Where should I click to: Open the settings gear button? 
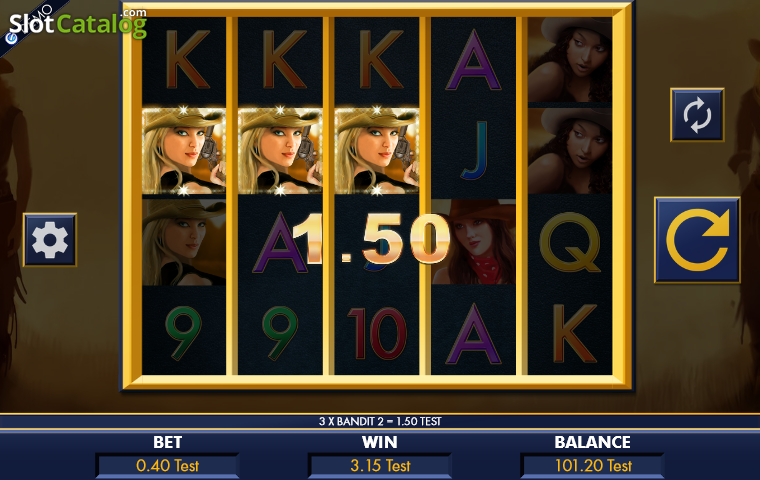pos(50,240)
